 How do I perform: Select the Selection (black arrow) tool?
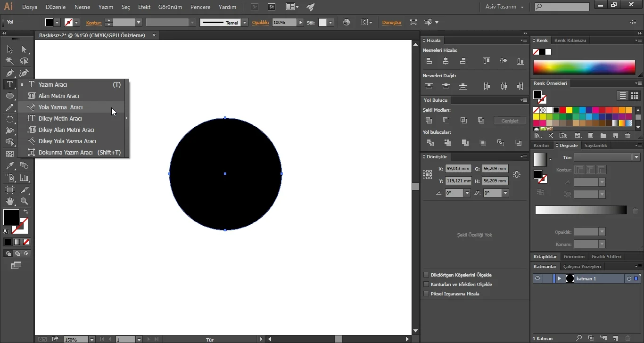point(10,49)
